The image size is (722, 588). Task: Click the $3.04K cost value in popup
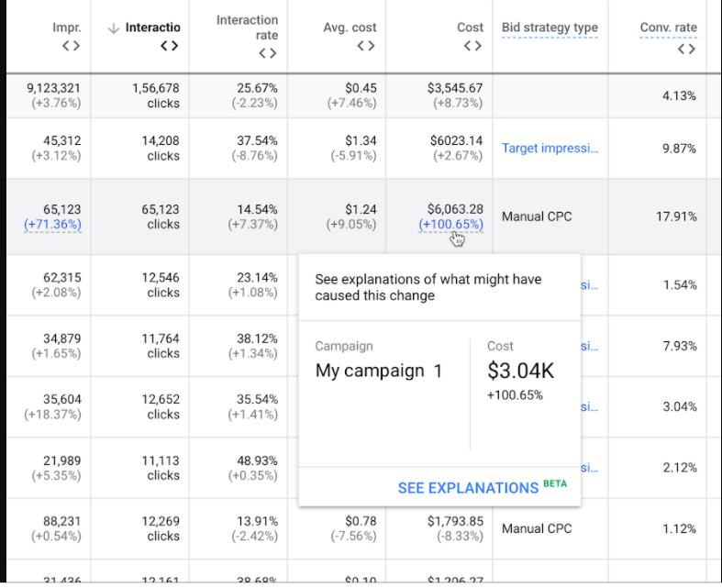[x=521, y=371]
